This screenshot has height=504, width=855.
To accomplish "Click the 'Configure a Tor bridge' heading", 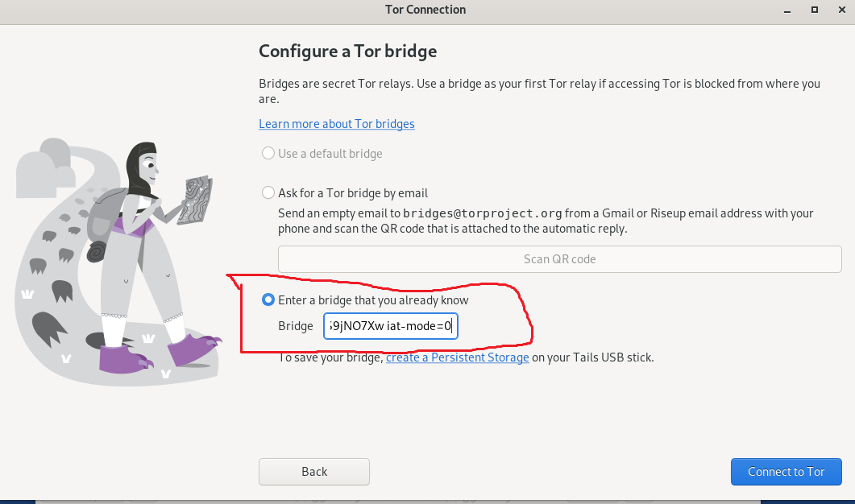I will 347,52.
